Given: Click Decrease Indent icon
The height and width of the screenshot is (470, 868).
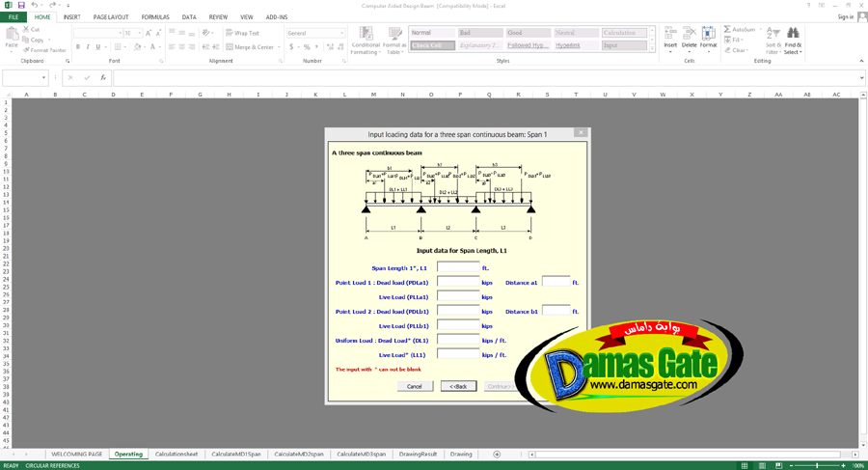Looking at the screenshot, I should coord(205,47).
